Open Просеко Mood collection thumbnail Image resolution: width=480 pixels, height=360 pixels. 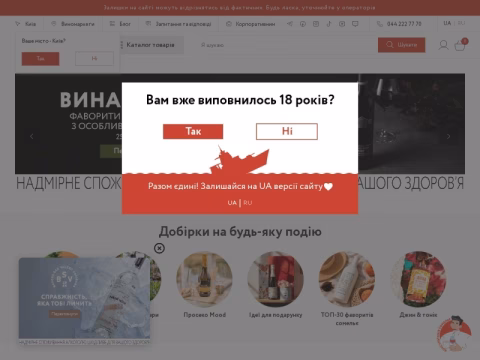[204, 279]
